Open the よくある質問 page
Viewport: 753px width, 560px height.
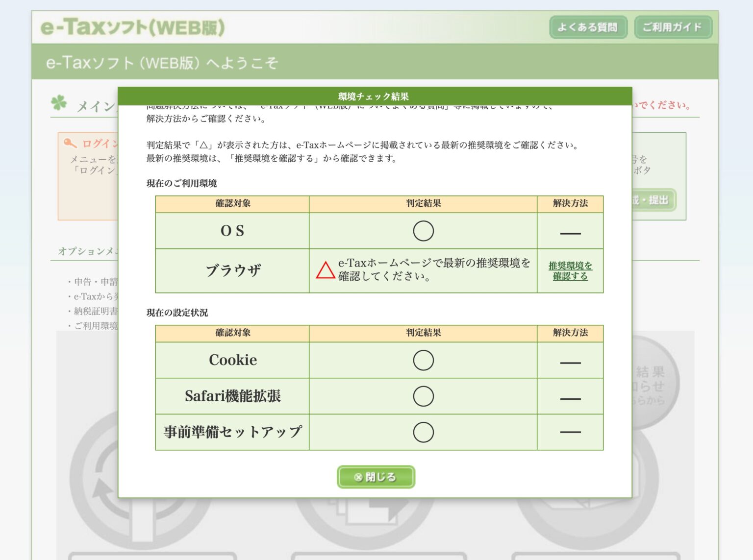pos(589,28)
